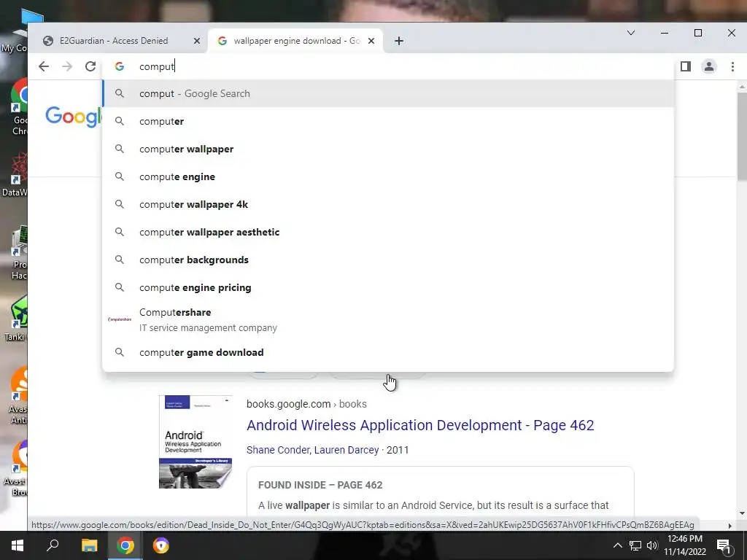Click the page vertical scrollbar thumb
Screen dimensions: 747x560
742,137
